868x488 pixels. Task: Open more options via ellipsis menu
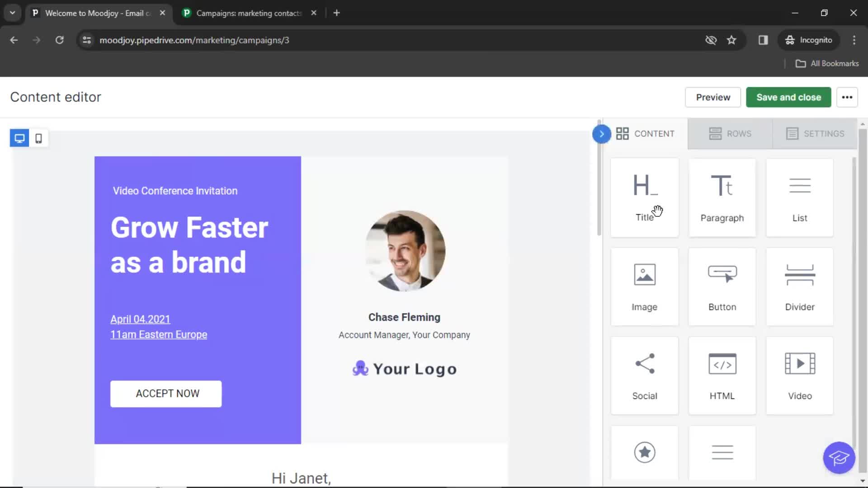pos(847,97)
